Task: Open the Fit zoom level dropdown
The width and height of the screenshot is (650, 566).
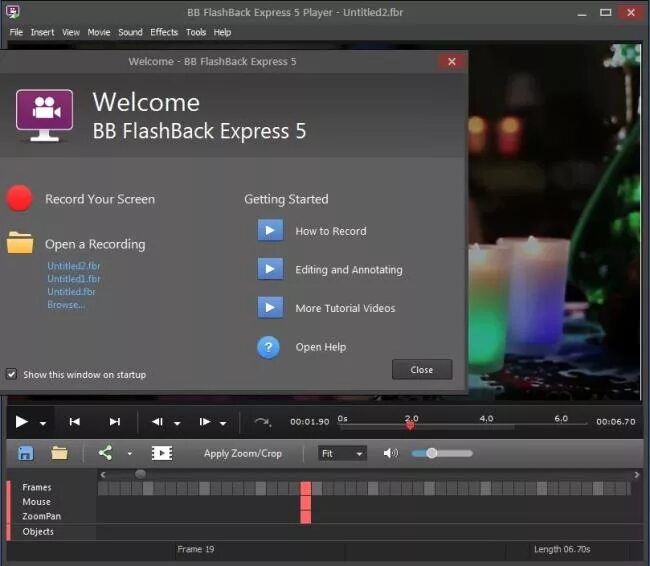Action: [x=342, y=454]
